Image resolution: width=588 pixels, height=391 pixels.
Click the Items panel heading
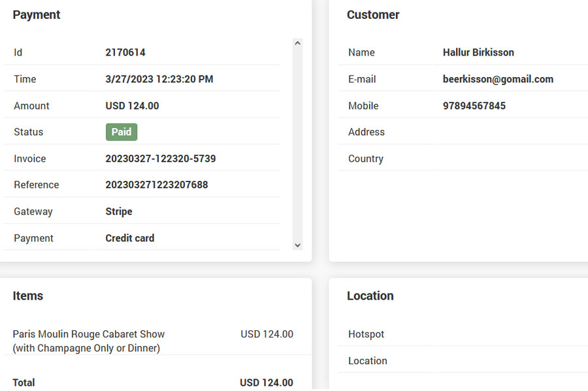tap(28, 296)
